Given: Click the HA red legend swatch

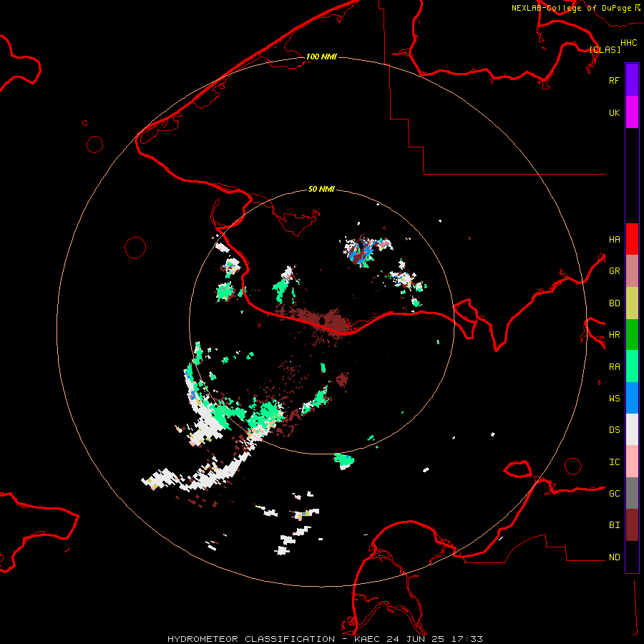Looking at the screenshot, I should pos(632,239).
